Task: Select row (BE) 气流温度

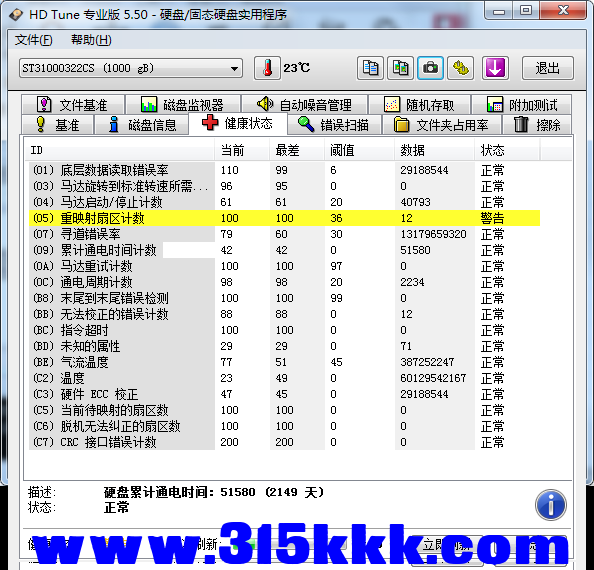Action: click(284, 362)
